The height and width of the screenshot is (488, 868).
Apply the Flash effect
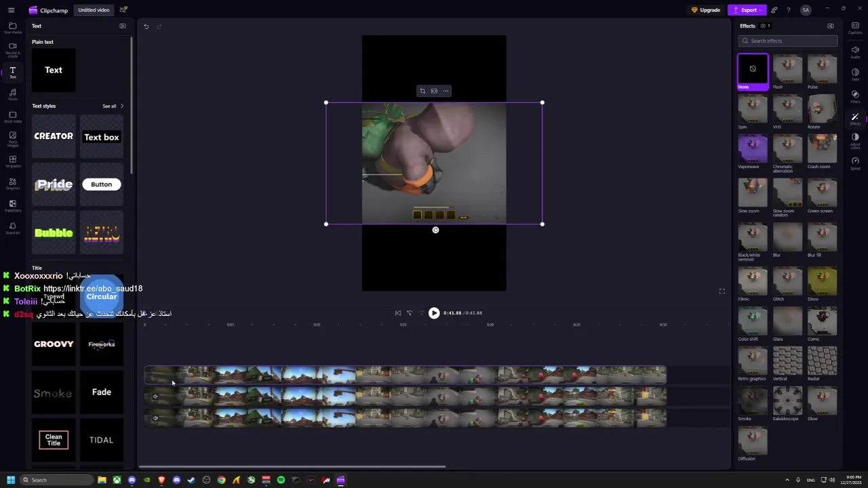787,72
